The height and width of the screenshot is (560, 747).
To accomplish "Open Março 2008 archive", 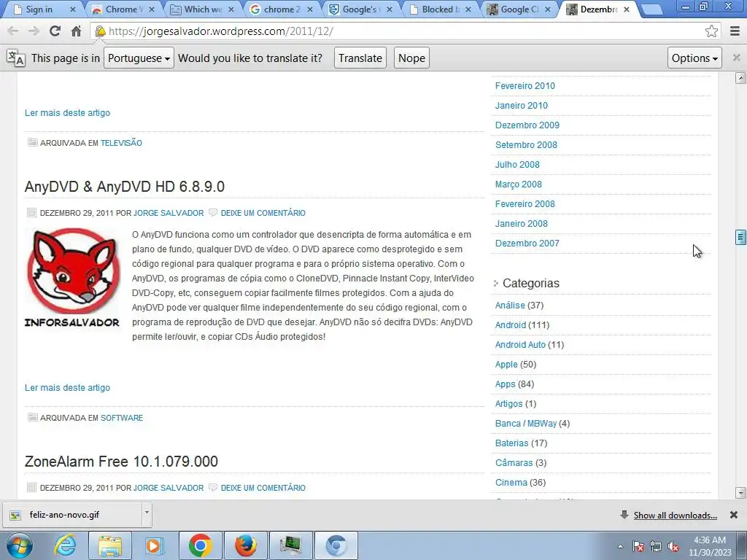I will click(519, 184).
